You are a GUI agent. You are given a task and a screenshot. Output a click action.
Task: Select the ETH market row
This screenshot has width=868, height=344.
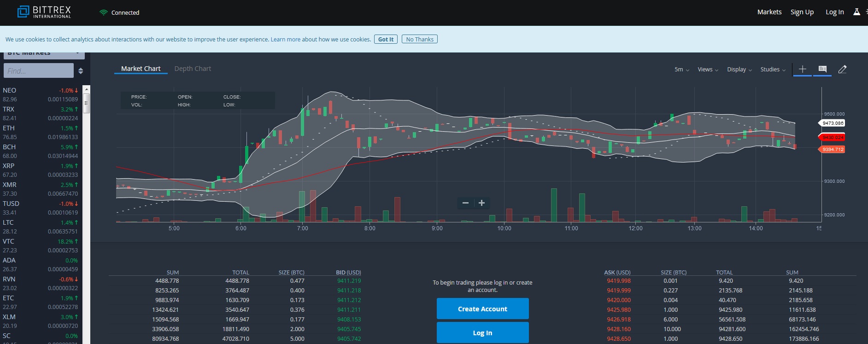[x=41, y=132]
